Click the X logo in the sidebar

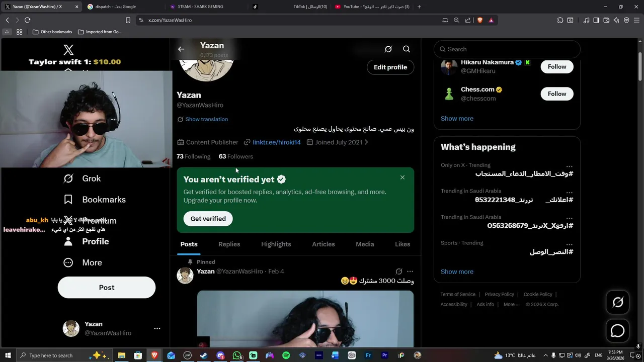coord(68,50)
